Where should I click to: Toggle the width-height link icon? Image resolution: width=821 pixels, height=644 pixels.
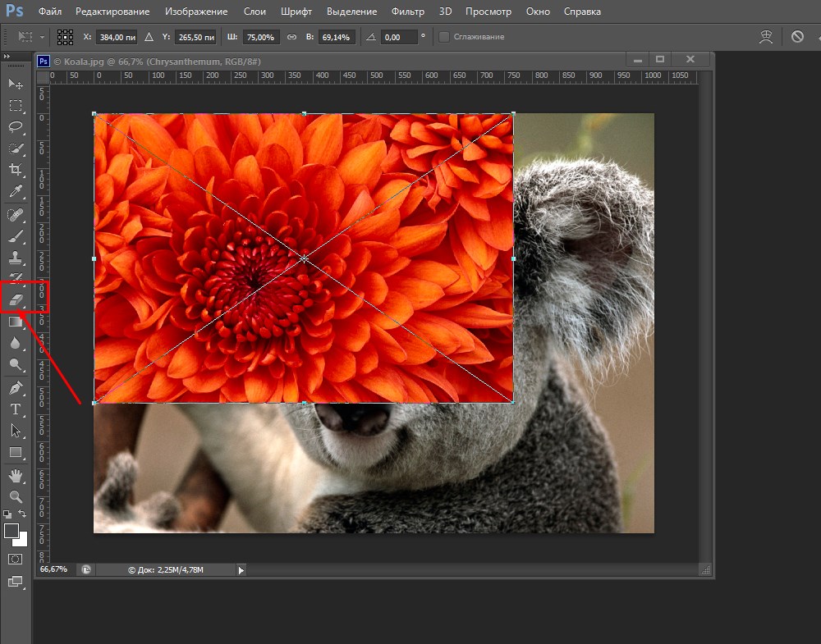click(291, 37)
